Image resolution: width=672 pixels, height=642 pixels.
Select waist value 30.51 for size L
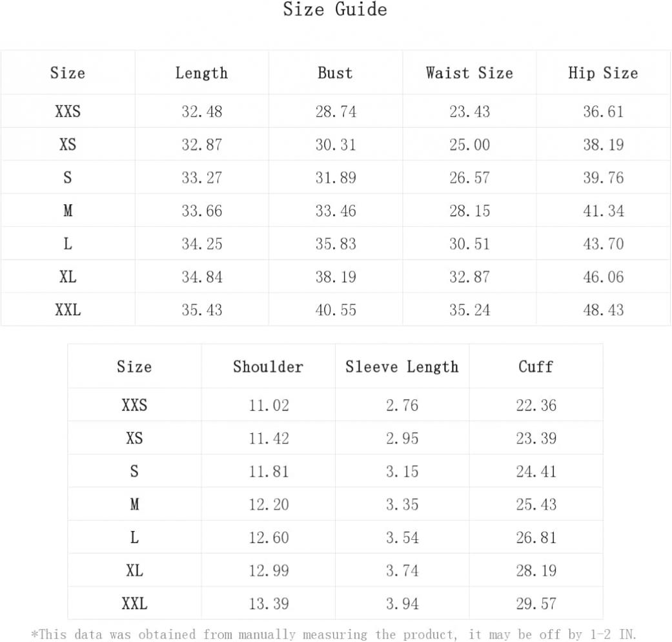[x=469, y=243]
